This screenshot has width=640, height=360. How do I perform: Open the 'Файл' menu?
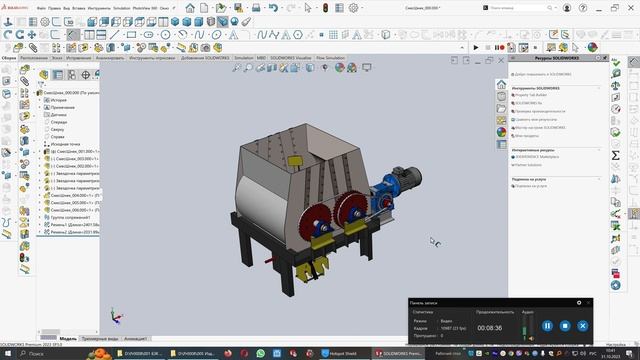pos(41,8)
